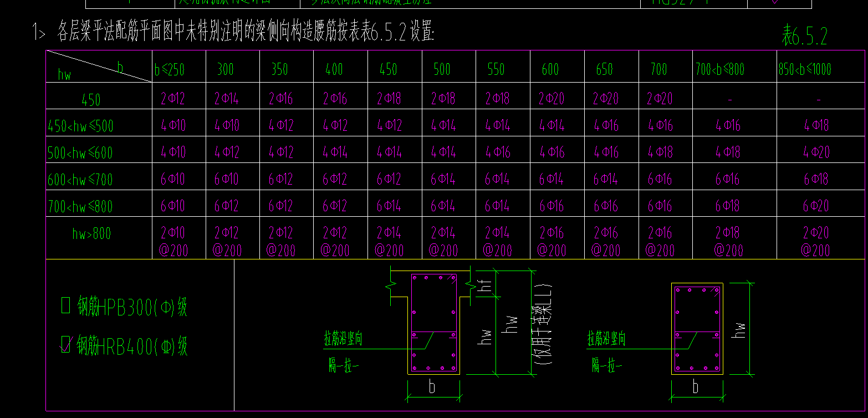Select 隔一拉一 text beside the T-beam section
The image size is (868, 418).
[343, 365]
